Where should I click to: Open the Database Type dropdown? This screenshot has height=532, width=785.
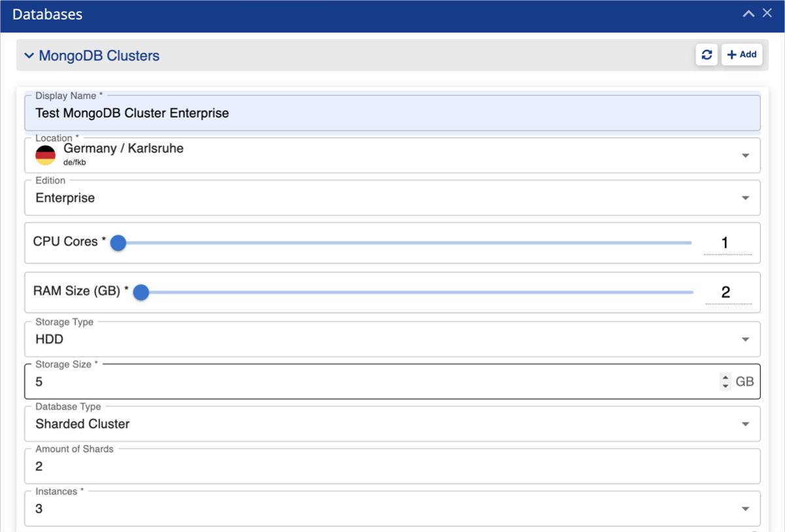pyautogui.click(x=745, y=424)
